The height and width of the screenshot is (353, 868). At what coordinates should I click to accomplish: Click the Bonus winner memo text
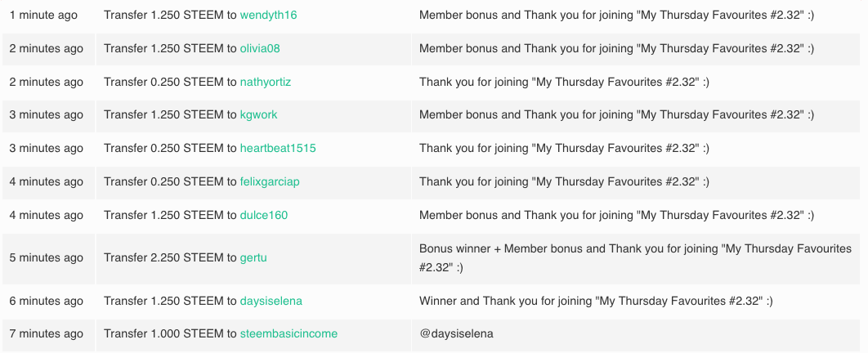636,258
